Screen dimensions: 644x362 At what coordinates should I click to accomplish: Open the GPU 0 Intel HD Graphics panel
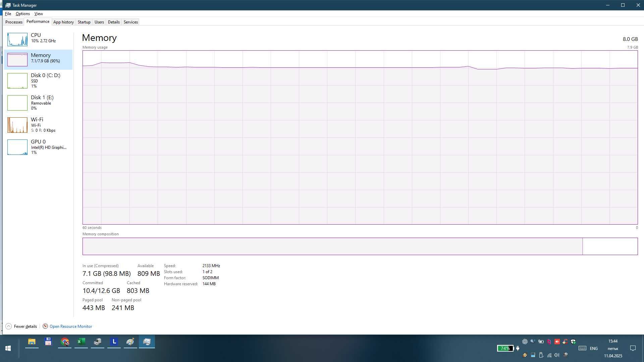pyautogui.click(x=38, y=147)
